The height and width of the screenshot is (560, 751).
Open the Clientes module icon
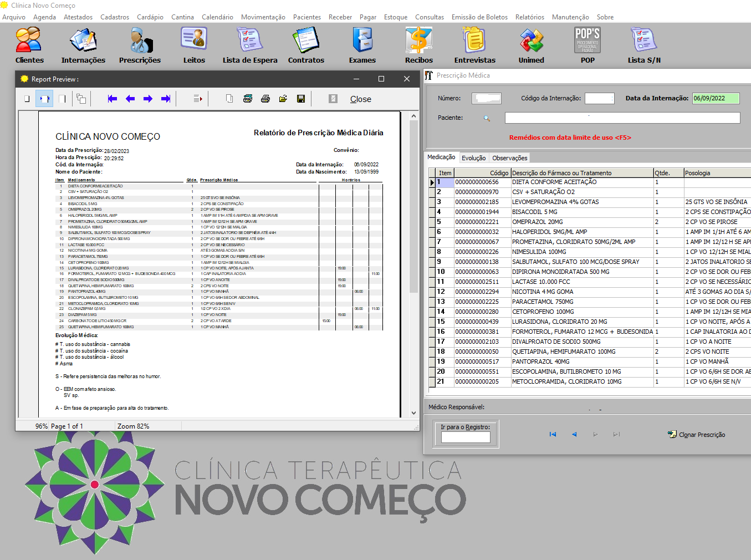[x=29, y=45]
